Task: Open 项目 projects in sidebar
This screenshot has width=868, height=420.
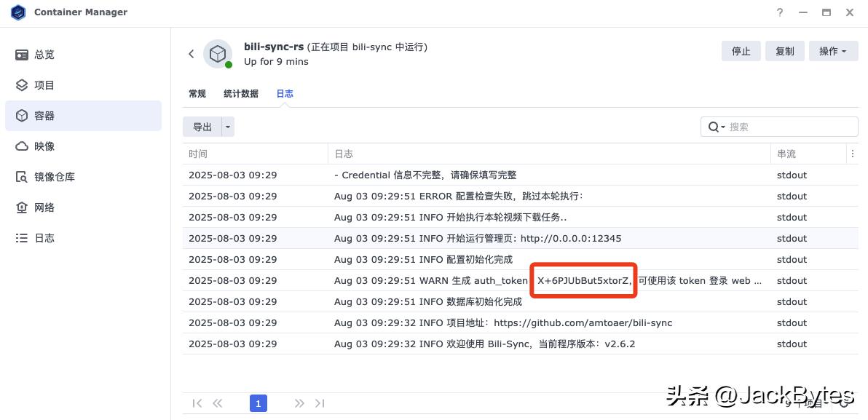Action: point(83,85)
